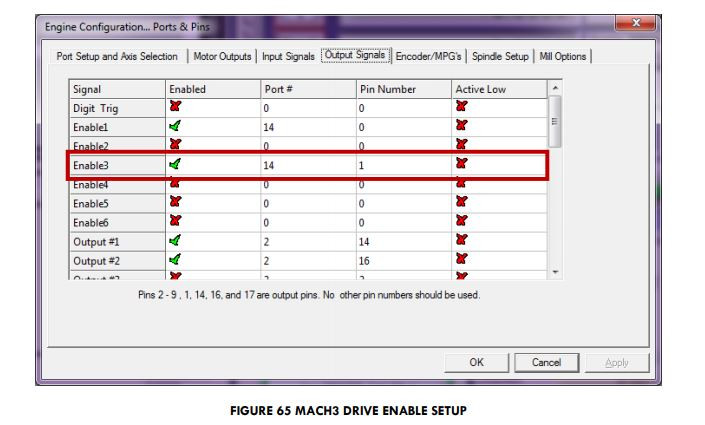705x425 pixels.
Task: Click the Active Low column header
Action: tap(499, 89)
